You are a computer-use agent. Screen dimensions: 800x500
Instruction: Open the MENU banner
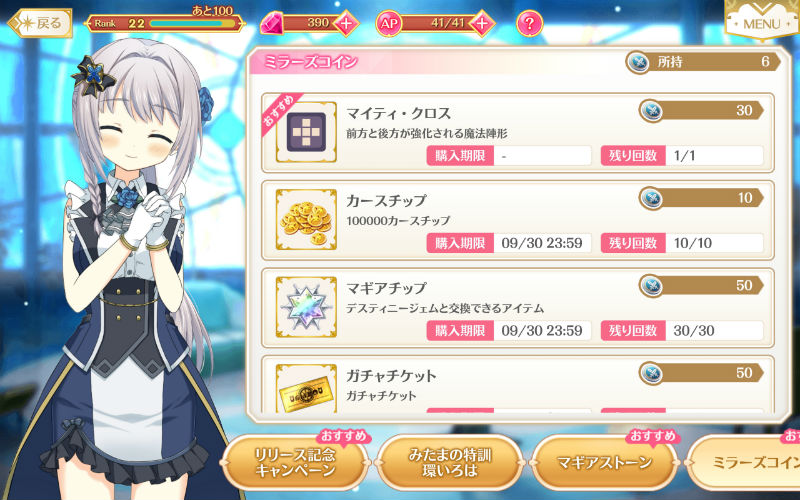[x=761, y=20]
